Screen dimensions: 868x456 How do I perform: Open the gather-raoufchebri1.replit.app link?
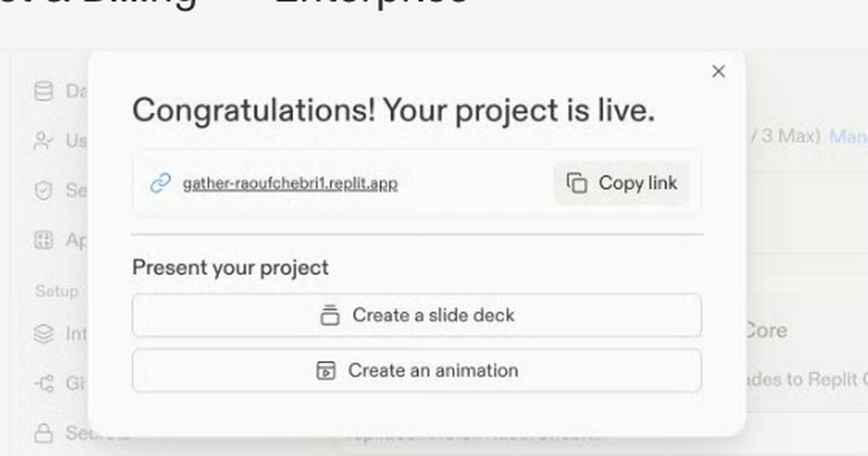pos(290,184)
